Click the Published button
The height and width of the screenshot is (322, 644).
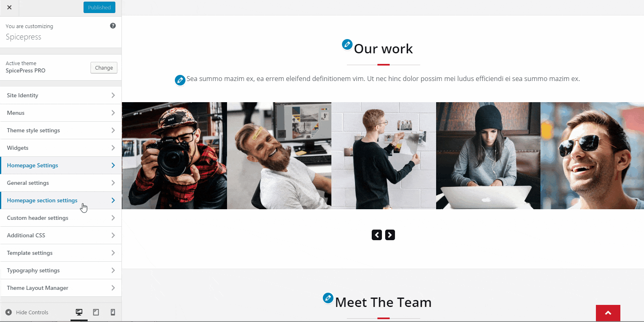99,7
